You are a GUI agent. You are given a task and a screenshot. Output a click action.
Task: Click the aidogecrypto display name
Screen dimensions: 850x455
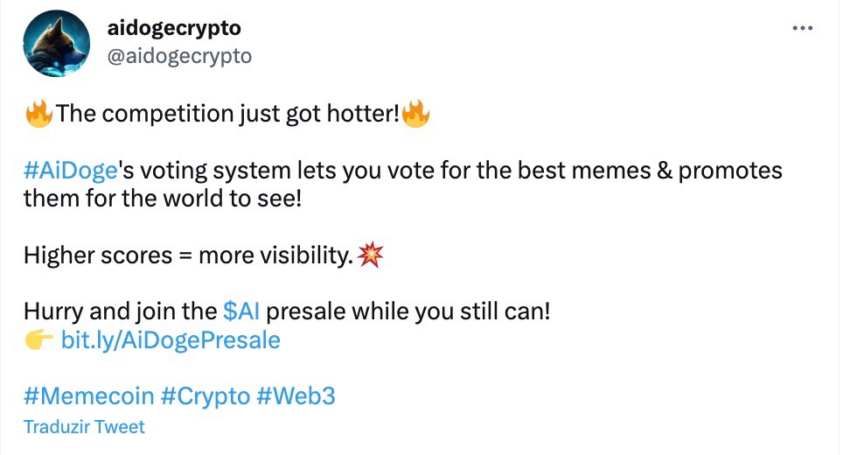[x=174, y=28]
